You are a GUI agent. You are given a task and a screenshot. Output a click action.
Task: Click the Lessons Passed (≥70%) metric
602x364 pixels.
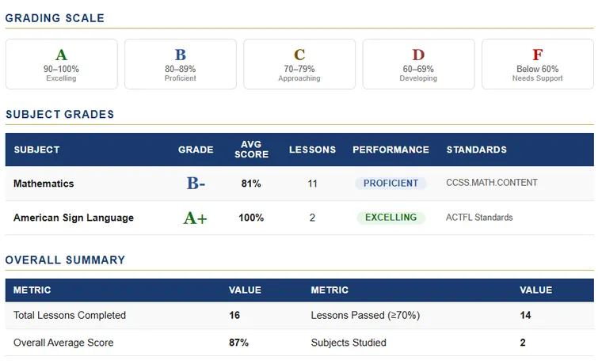(x=365, y=315)
